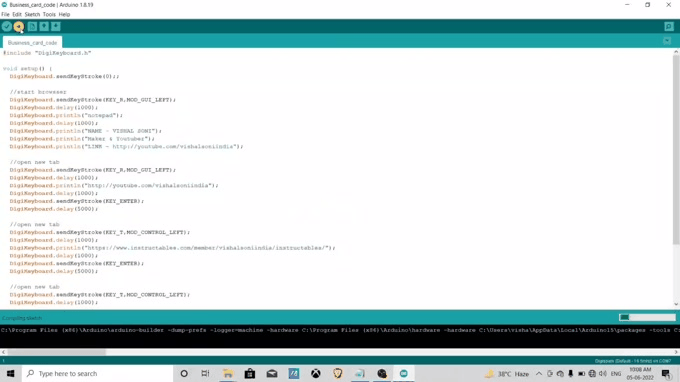The height and width of the screenshot is (382, 680).
Task: Click the ENG language indicator
Action: tap(616, 373)
